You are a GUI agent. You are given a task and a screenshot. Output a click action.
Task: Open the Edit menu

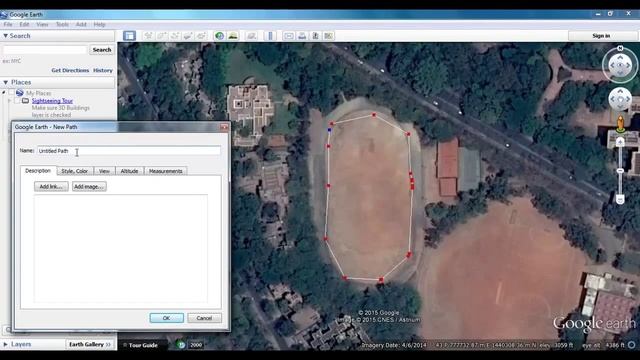point(24,24)
